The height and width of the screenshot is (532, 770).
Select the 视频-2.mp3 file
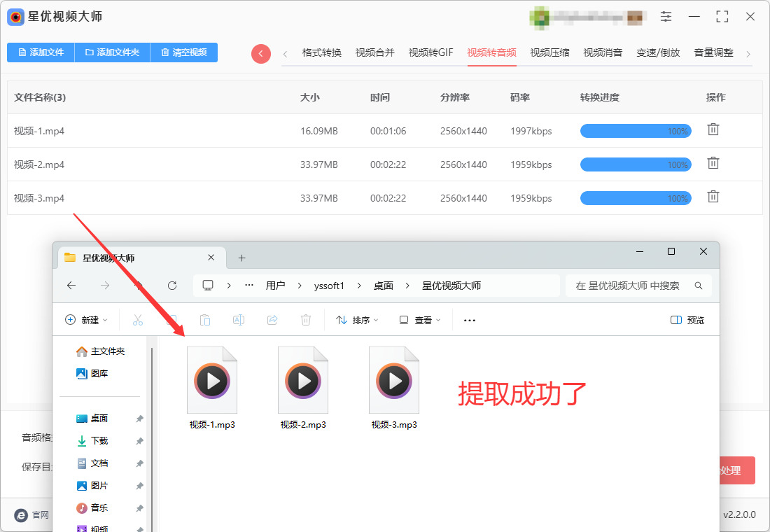303,388
